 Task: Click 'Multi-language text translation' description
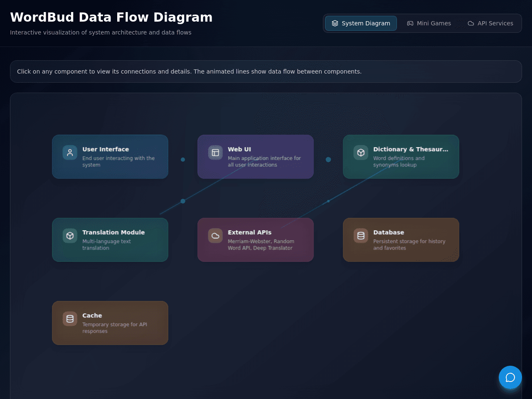(x=106, y=245)
